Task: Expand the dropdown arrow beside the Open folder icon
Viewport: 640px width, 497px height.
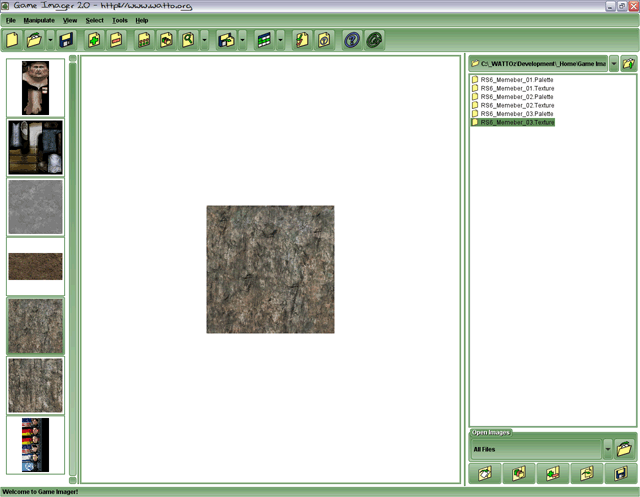Action: tap(50, 40)
